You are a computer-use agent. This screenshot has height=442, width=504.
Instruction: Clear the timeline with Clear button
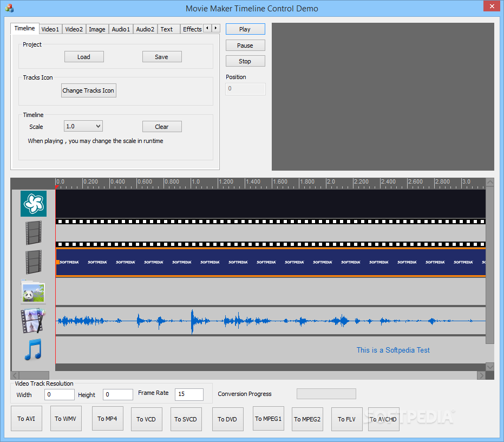(x=162, y=126)
